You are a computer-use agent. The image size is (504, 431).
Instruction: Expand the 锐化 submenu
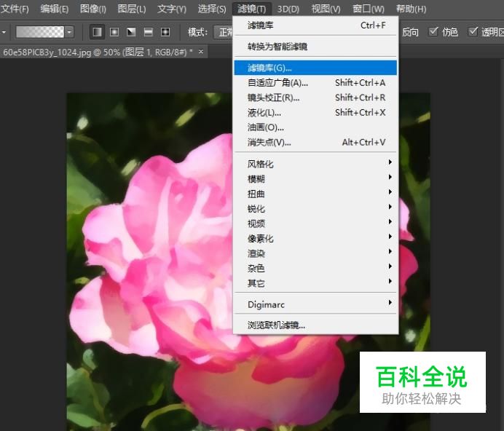[316, 209]
